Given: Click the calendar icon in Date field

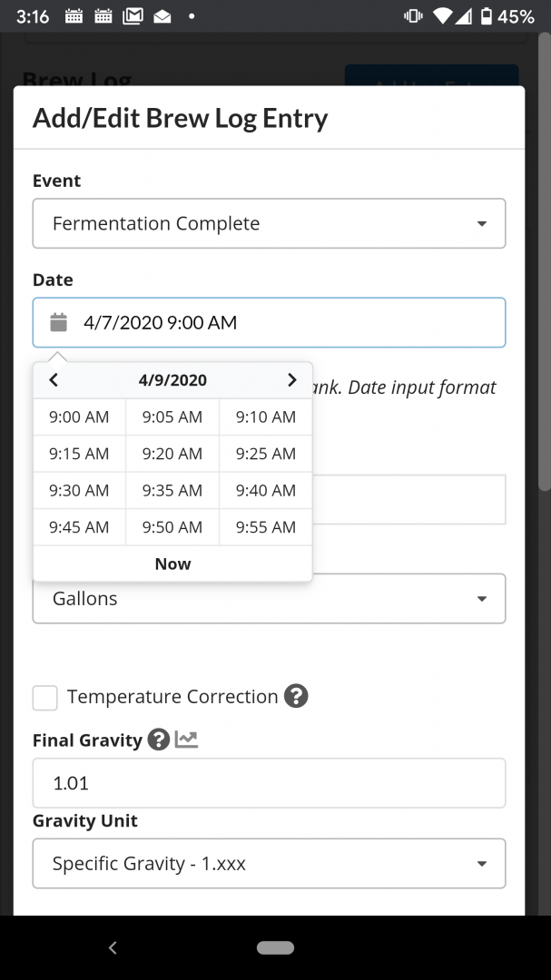Looking at the screenshot, I should [x=58, y=322].
